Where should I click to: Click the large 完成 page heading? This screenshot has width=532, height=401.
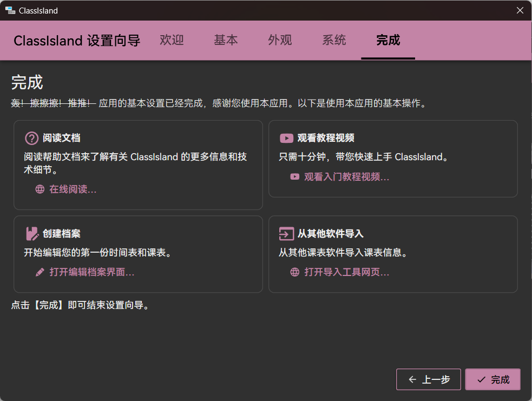click(27, 82)
